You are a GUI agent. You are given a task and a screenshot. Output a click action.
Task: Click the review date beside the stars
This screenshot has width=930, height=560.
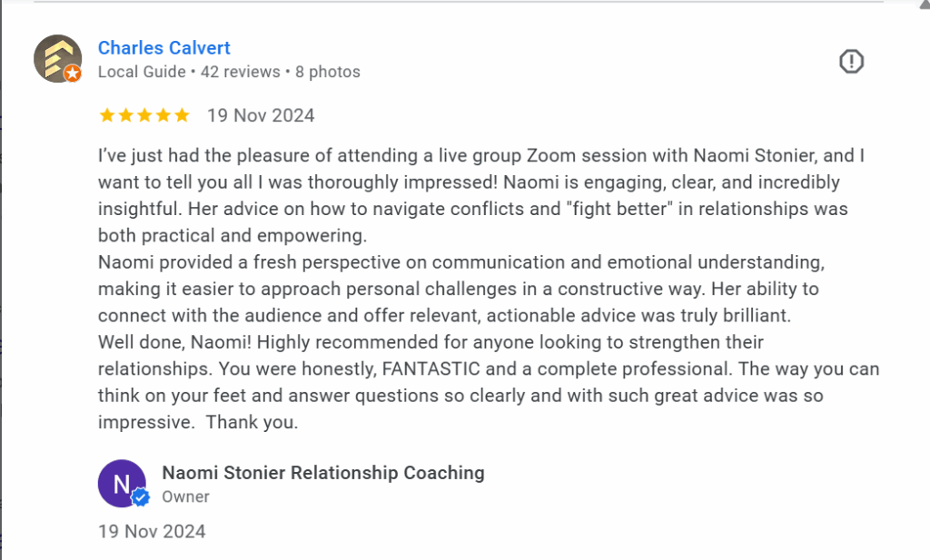[x=261, y=115]
